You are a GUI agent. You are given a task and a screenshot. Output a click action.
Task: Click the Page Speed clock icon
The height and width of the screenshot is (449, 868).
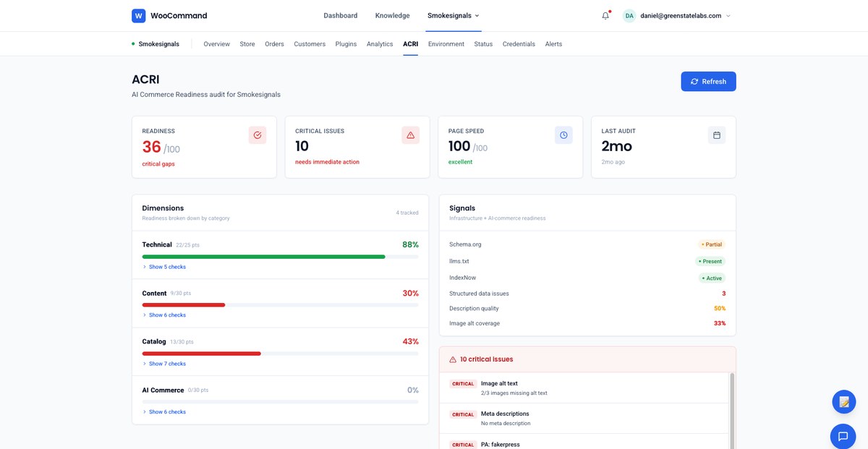(x=563, y=135)
